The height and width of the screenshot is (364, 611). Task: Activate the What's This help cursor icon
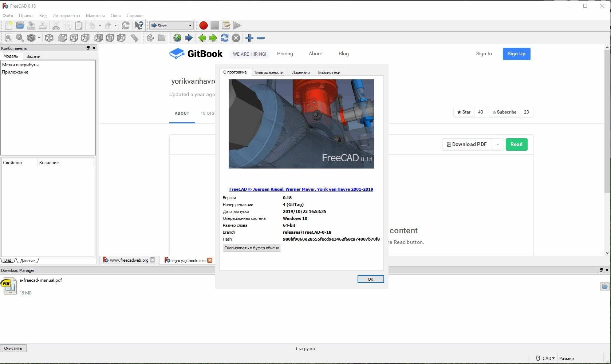[x=139, y=25]
